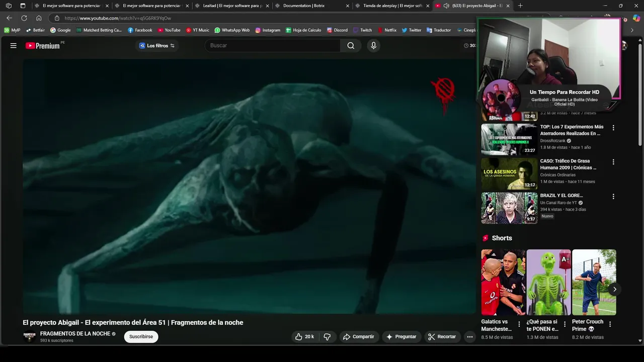
Task: View site information lock icon
Action: pyautogui.click(x=57, y=18)
